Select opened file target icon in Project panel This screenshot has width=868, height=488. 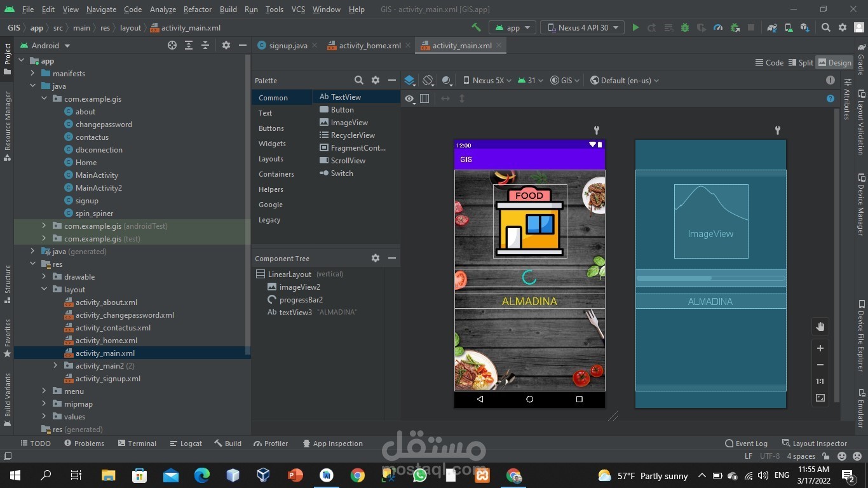[x=172, y=45]
